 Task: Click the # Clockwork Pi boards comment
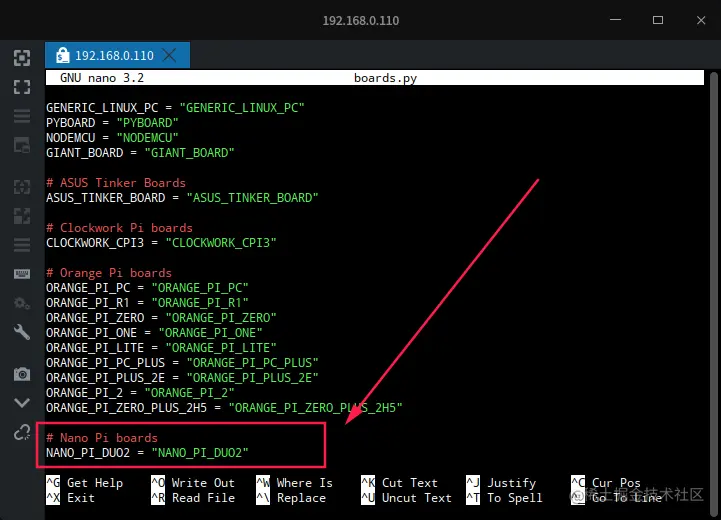(119, 228)
